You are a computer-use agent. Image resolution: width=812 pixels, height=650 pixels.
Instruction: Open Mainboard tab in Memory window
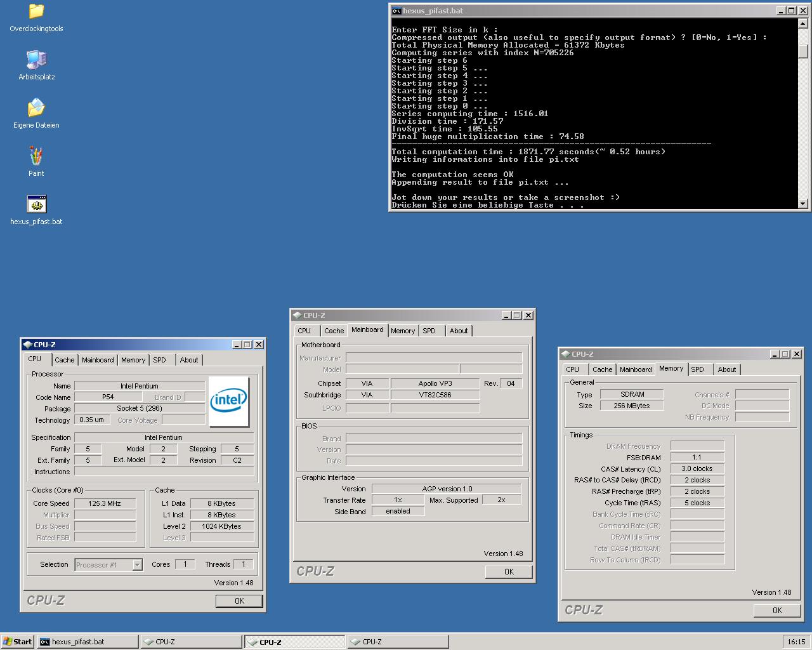636,369
